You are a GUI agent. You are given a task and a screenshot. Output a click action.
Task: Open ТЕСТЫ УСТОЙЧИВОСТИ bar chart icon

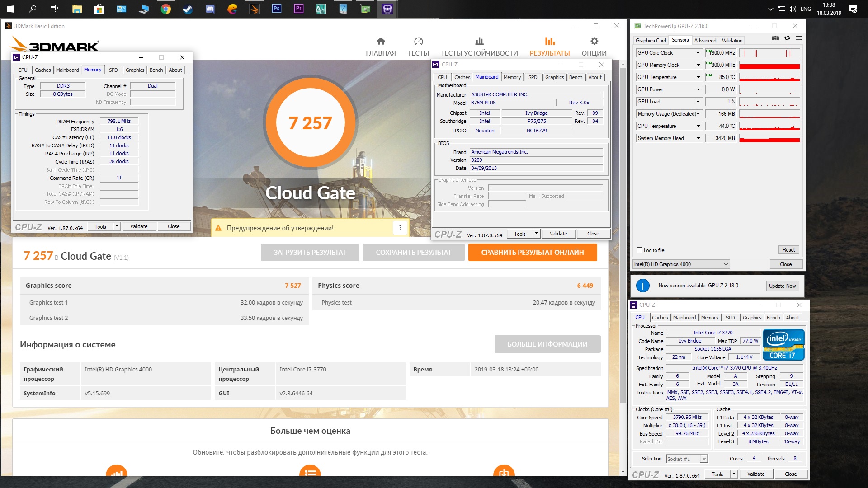[x=479, y=42]
